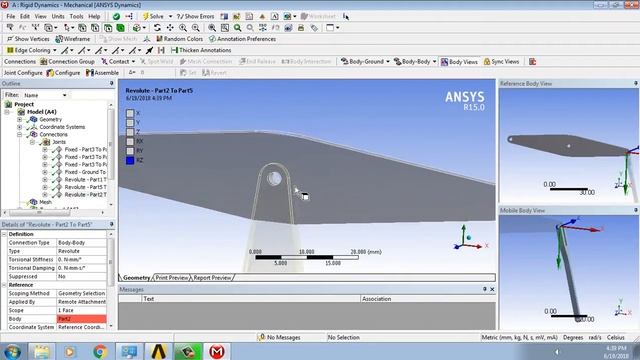Image resolution: width=640 pixels, height=360 pixels.
Task: Click the red Part2 Body field
Action: pos(81,319)
